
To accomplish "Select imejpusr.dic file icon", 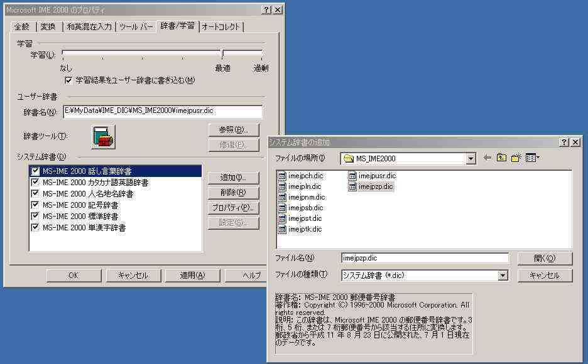I will point(352,176).
